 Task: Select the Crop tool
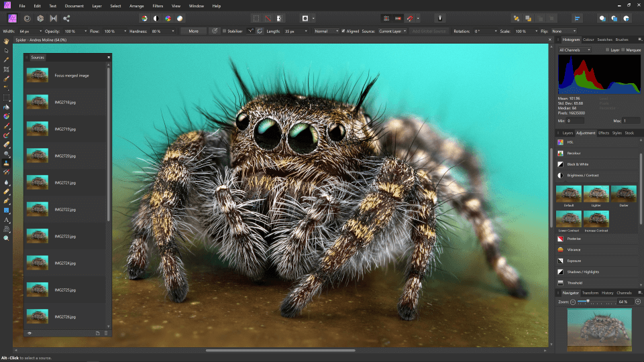coord(6,69)
